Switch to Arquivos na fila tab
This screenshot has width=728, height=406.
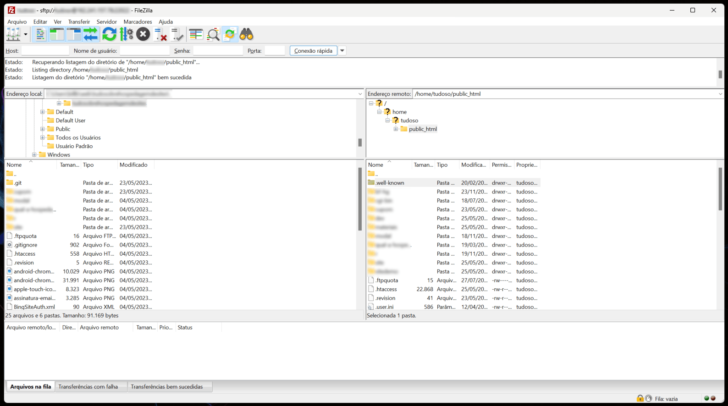(x=31, y=386)
